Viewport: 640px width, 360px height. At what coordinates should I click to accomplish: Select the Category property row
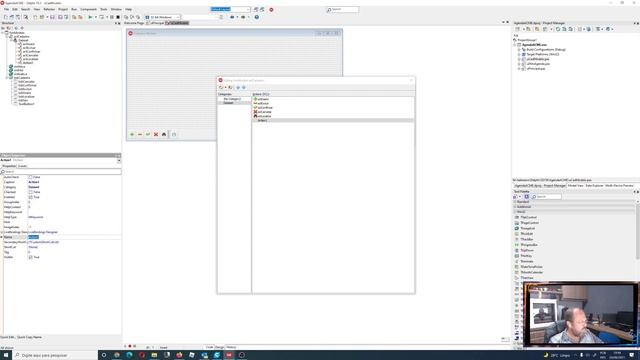[x=61, y=187]
